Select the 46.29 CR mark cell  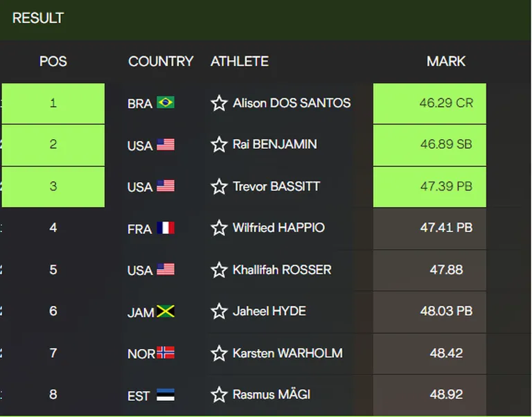(x=429, y=103)
